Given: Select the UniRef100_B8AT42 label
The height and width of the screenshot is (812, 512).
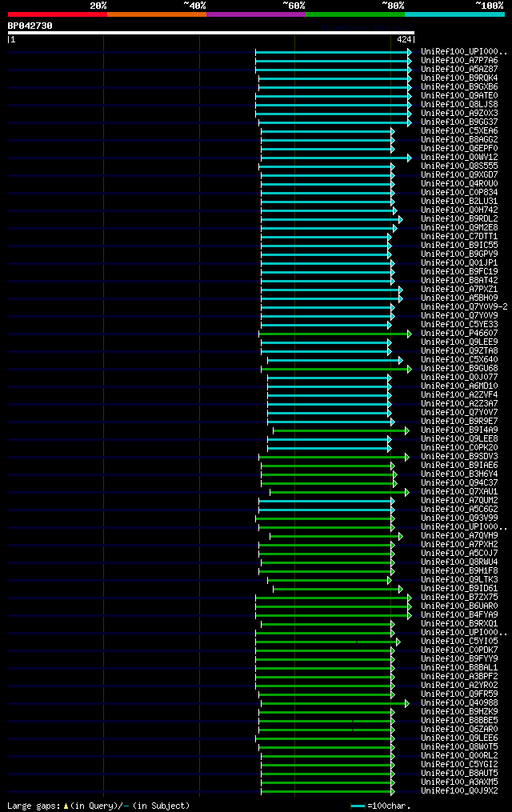Looking at the screenshot, I should (459, 281).
